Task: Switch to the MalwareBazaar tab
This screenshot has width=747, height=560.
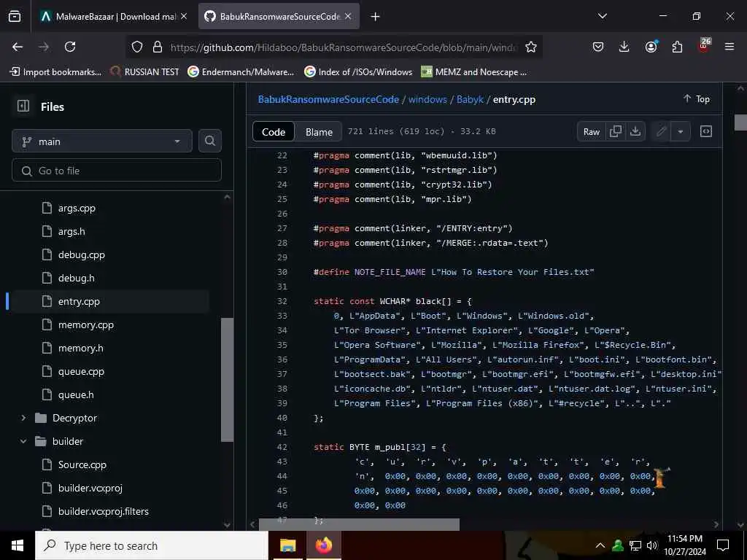Action: tap(115, 17)
